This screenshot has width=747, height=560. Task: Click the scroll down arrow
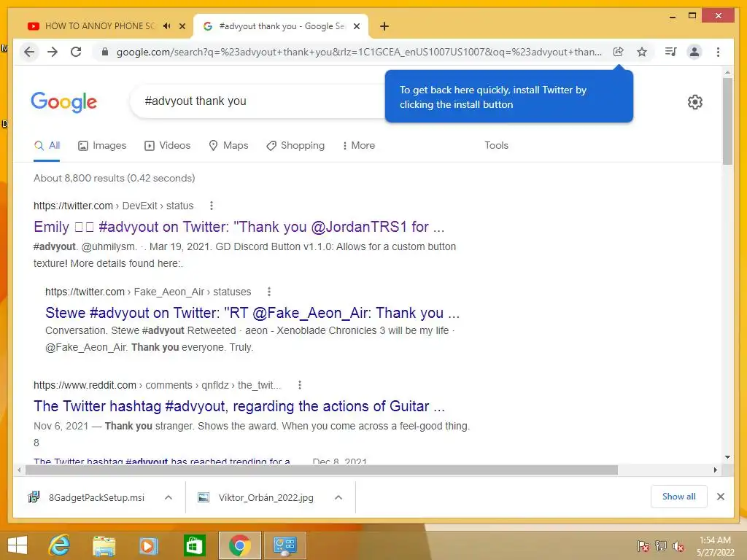727,457
